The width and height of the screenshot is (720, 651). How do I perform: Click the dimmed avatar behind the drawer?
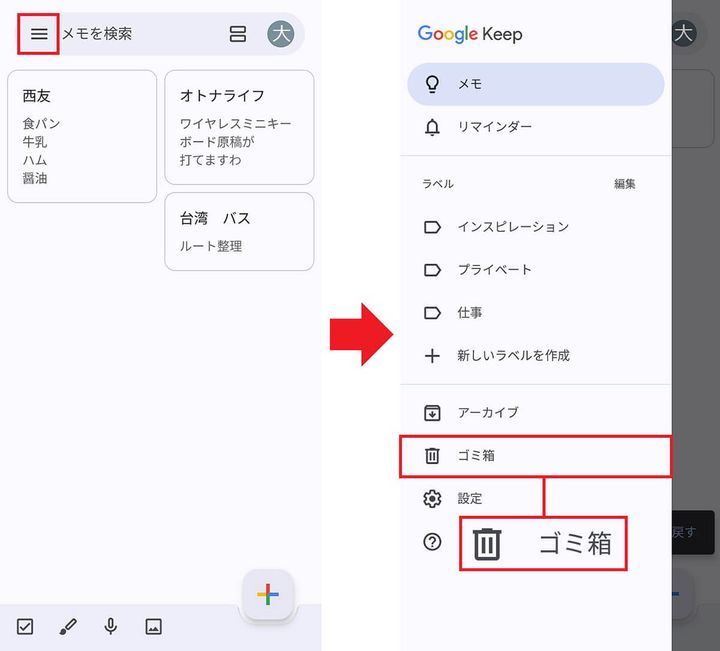[684, 34]
